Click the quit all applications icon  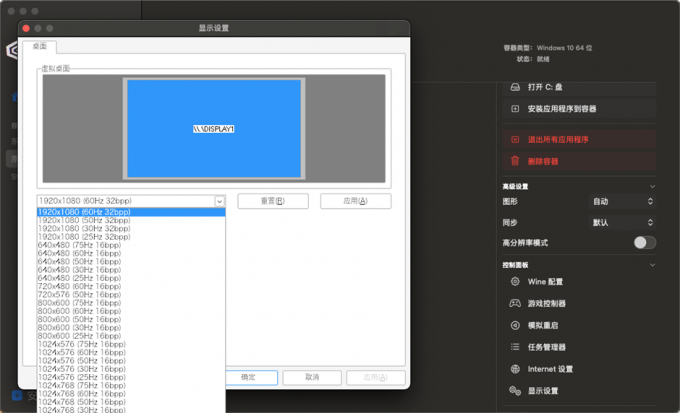[515, 140]
